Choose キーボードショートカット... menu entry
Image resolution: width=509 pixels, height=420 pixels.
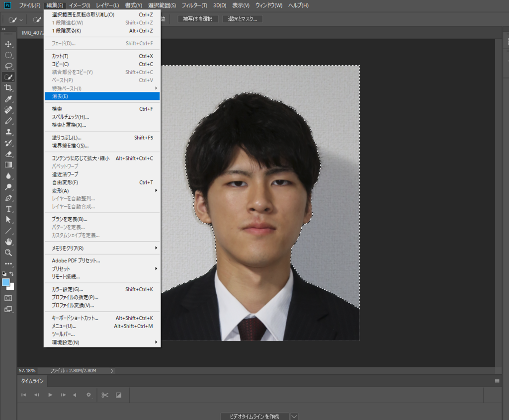pos(102,318)
